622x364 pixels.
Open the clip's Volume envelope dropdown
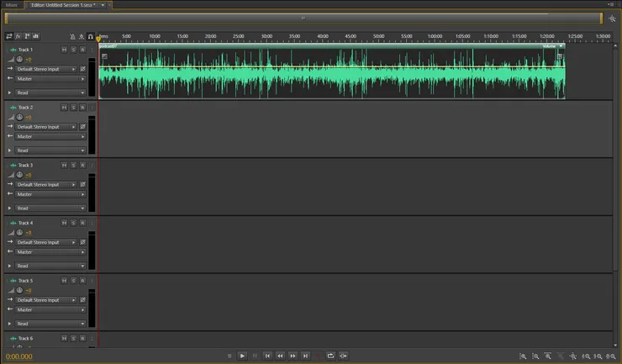pos(561,46)
